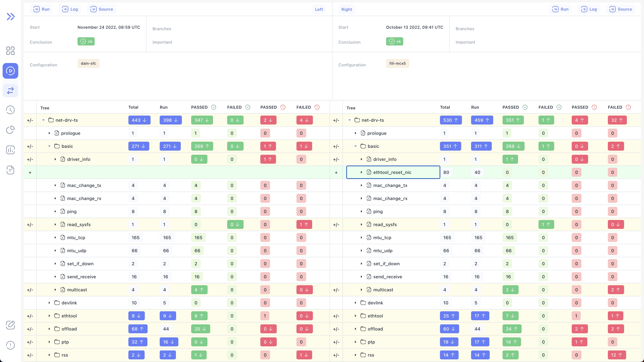Open the history clock sidebar icon
The image size is (644, 362).
[x=10, y=110]
